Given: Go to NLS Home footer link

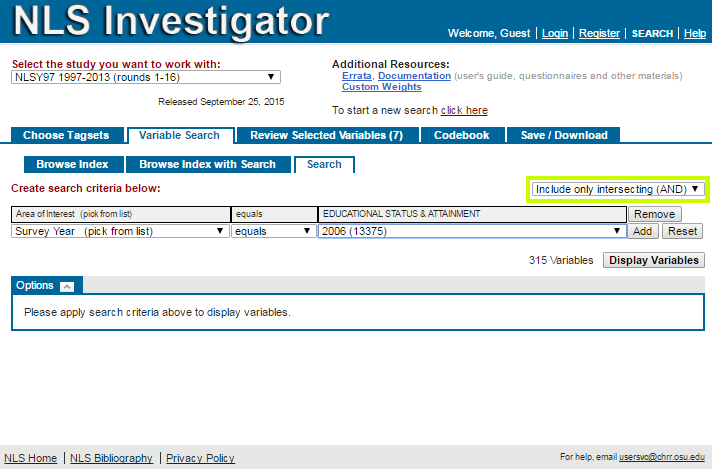Looking at the screenshot, I should point(30,458).
